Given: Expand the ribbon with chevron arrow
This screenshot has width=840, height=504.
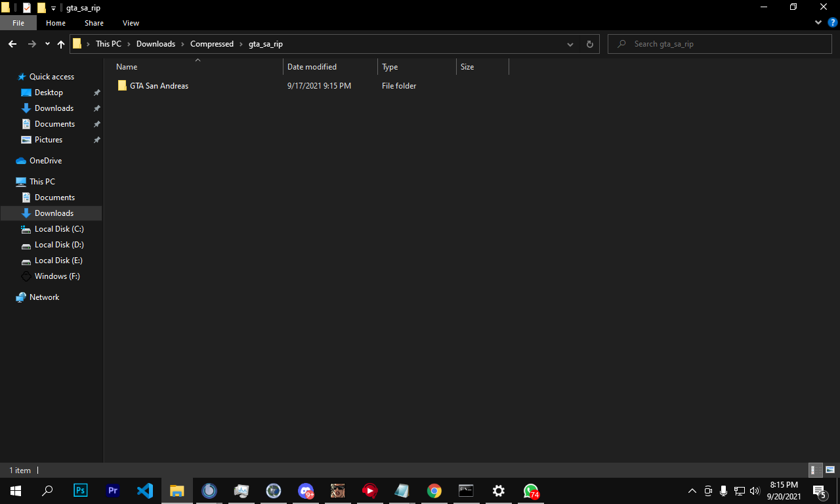Looking at the screenshot, I should click(x=818, y=22).
